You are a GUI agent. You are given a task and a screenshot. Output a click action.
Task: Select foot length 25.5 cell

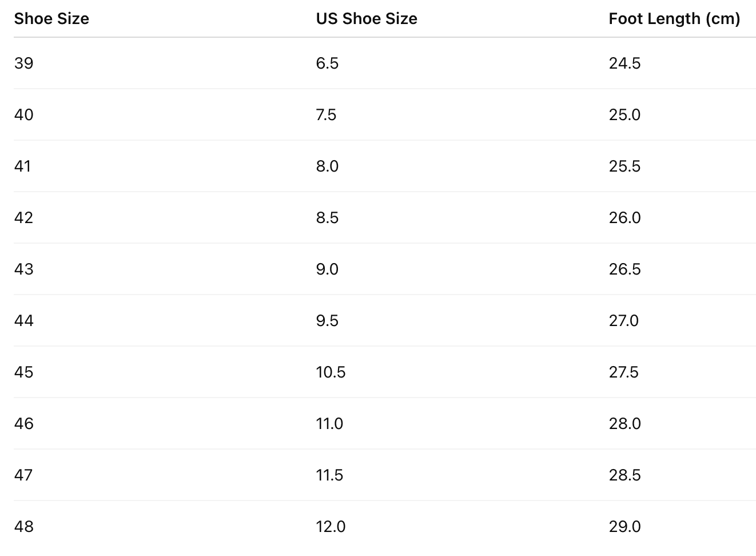[x=624, y=166]
